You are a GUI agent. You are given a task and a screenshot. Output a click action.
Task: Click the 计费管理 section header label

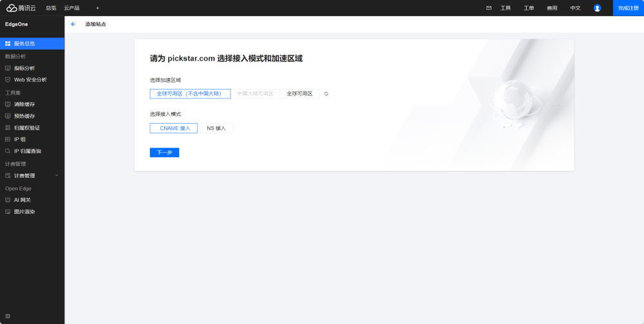(15, 164)
